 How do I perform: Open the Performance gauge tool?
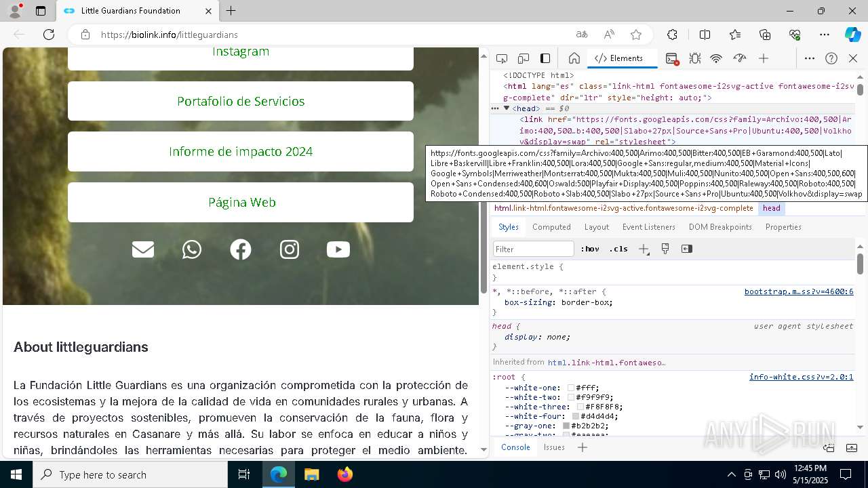tap(740, 58)
